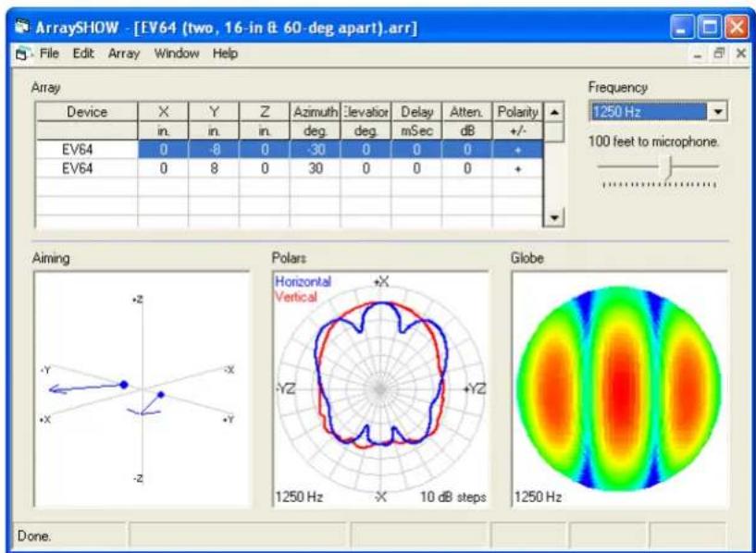The width and height of the screenshot is (756, 553).
Task: Close the inner document window
Action: pyautogui.click(x=741, y=54)
